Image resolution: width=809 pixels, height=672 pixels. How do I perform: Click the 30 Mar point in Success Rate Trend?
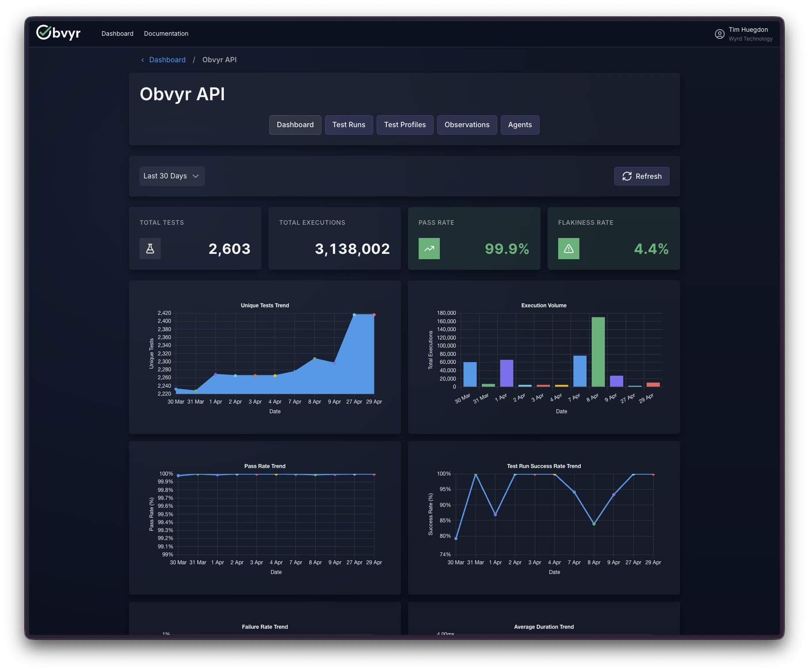[x=456, y=538]
